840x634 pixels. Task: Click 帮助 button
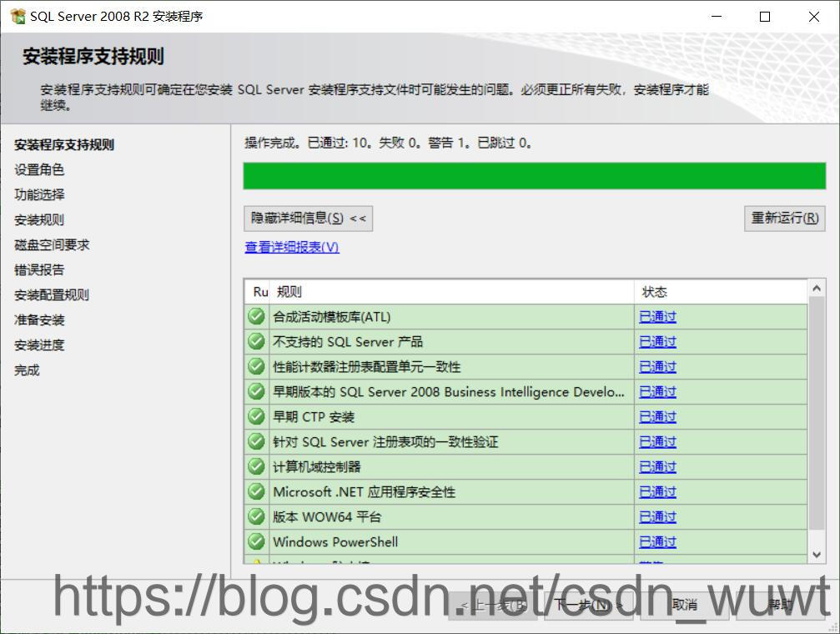pos(779,605)
